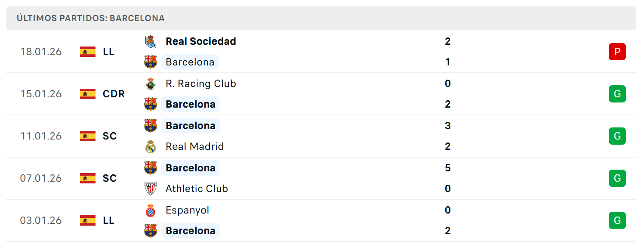
Task: Click green G badge for Espanyol match
Action: click(617, 220)
